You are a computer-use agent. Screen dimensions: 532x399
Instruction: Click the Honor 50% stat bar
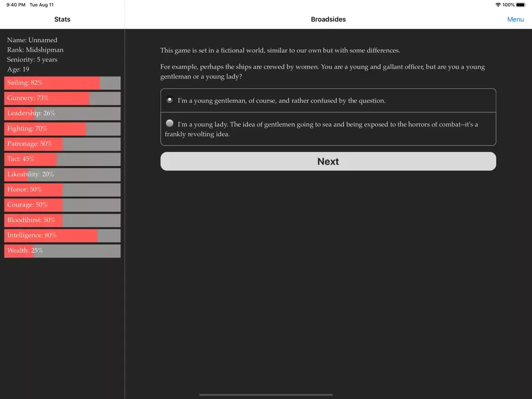[62, 189]
